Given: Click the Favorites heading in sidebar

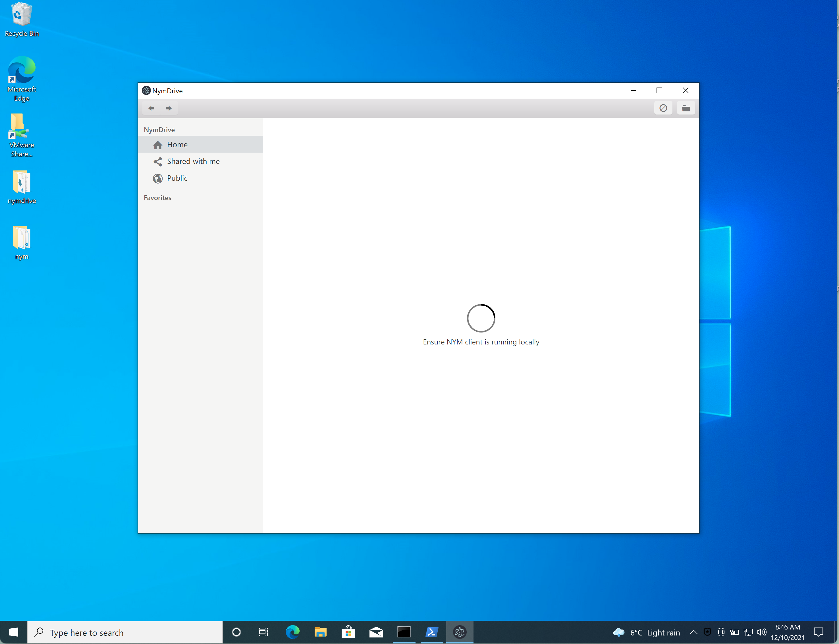Looking at the screenshot, I should click(x=157, y=198).
